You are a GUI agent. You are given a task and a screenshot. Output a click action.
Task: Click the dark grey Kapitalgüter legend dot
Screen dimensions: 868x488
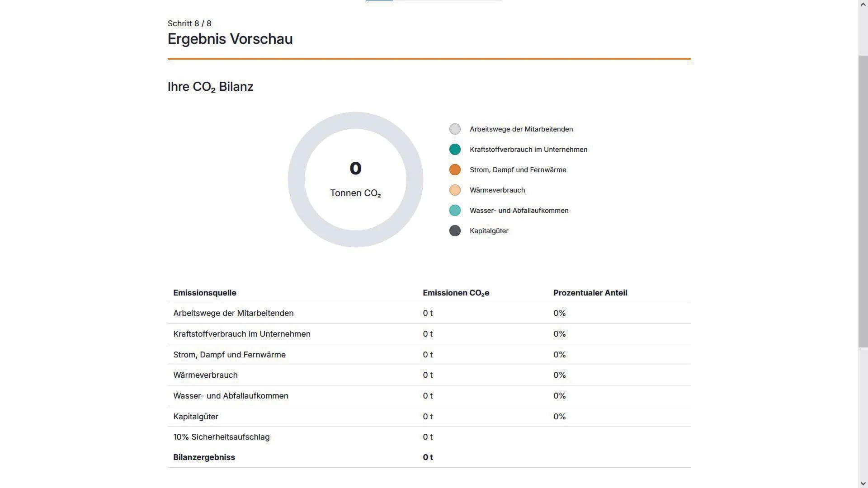[455, 231]
